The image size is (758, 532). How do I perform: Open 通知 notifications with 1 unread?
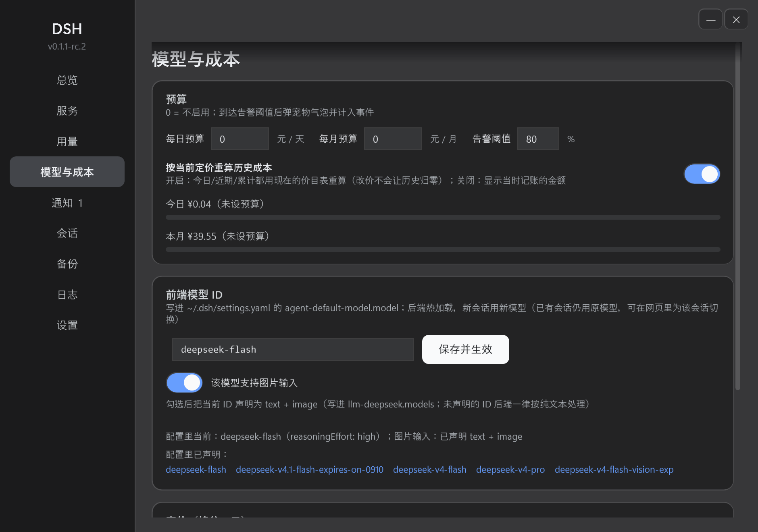(x=67, y=203)
